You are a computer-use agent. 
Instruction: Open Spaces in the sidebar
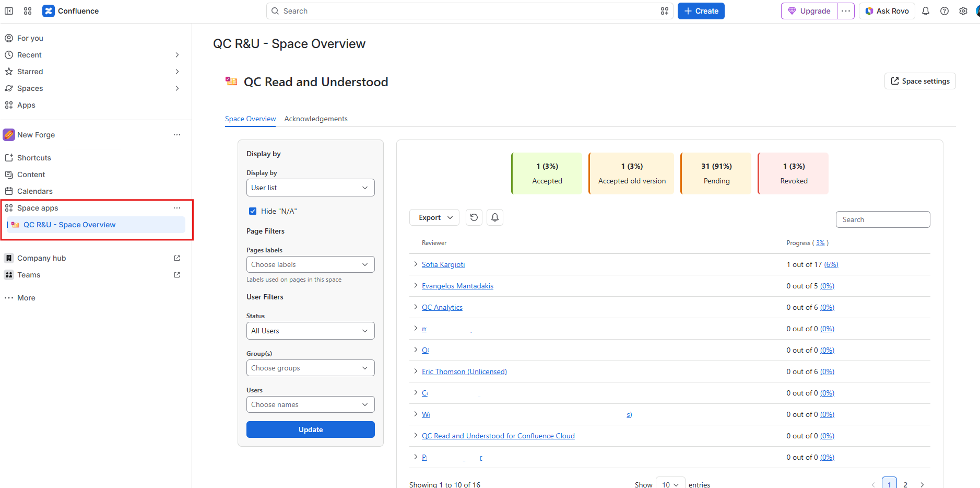pyautogui.click(x=30, y=88)
